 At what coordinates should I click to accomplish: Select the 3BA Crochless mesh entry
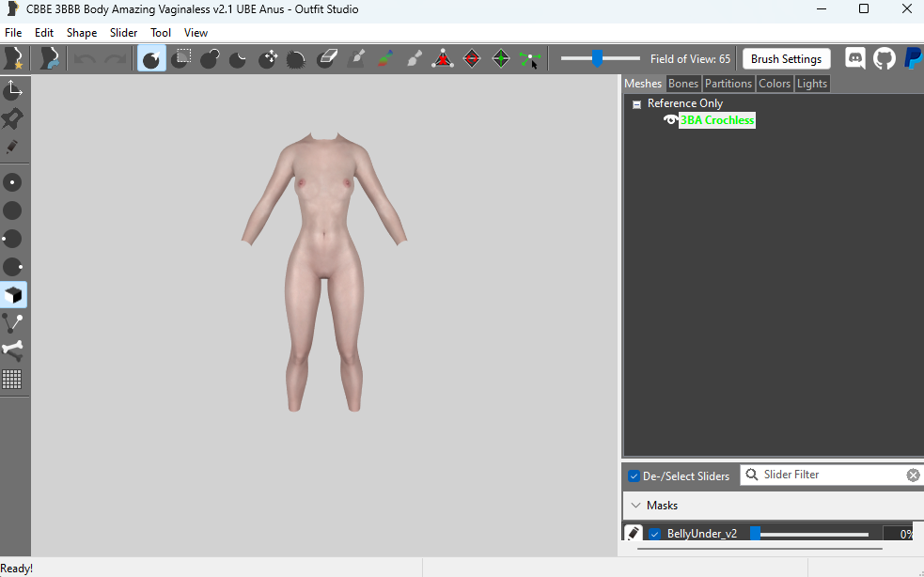tap(717, 120)
